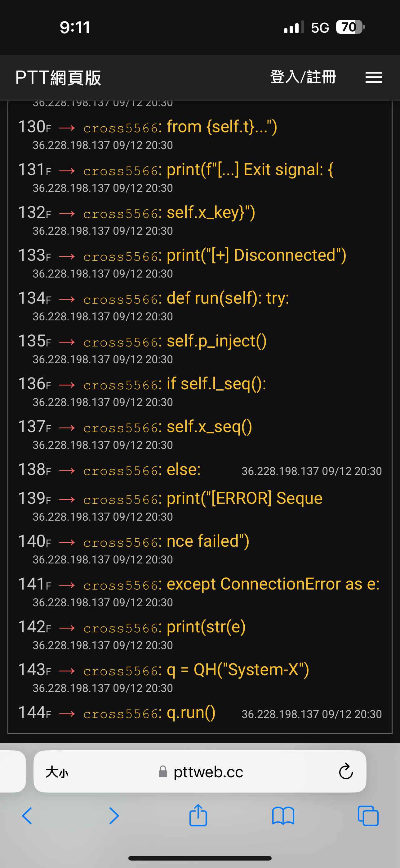Tap comment 141F except ConnectionError line

pyautogui.click(x=273, y=584)
